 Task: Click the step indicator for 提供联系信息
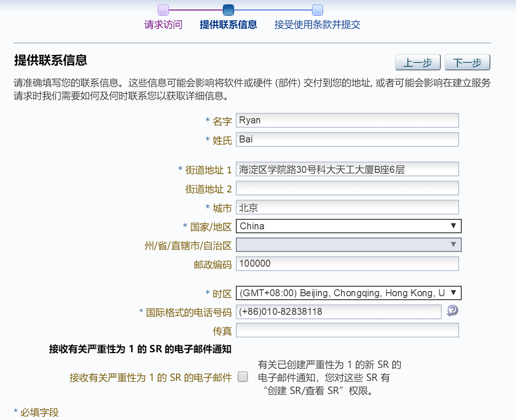tap(229, 10)
